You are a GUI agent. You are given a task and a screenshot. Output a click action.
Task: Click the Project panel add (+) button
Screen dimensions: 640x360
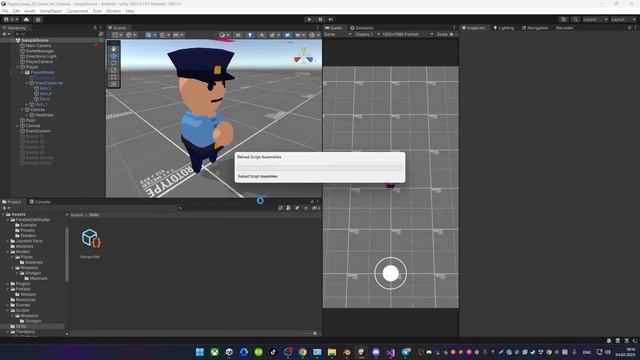5,208
